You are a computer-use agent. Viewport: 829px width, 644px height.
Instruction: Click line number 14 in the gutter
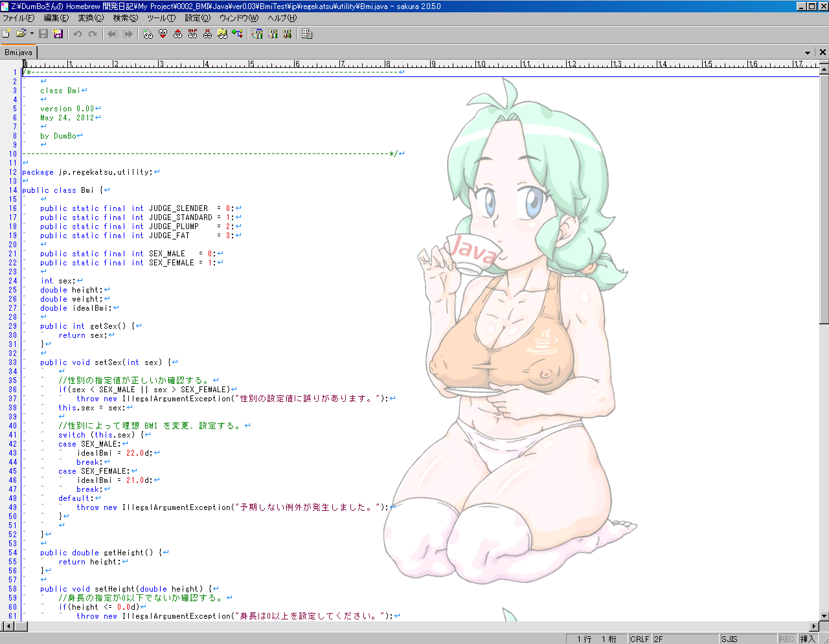(x=13, y=190)
